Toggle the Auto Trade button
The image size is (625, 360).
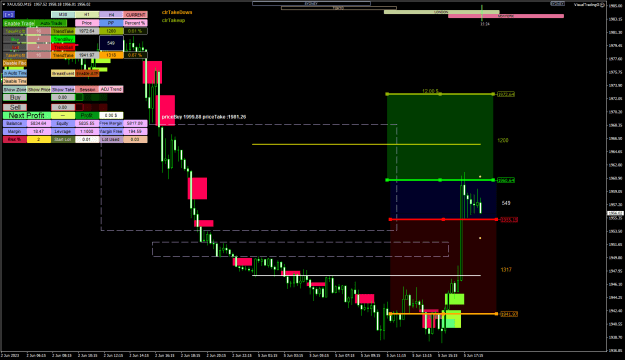[51, 23]
